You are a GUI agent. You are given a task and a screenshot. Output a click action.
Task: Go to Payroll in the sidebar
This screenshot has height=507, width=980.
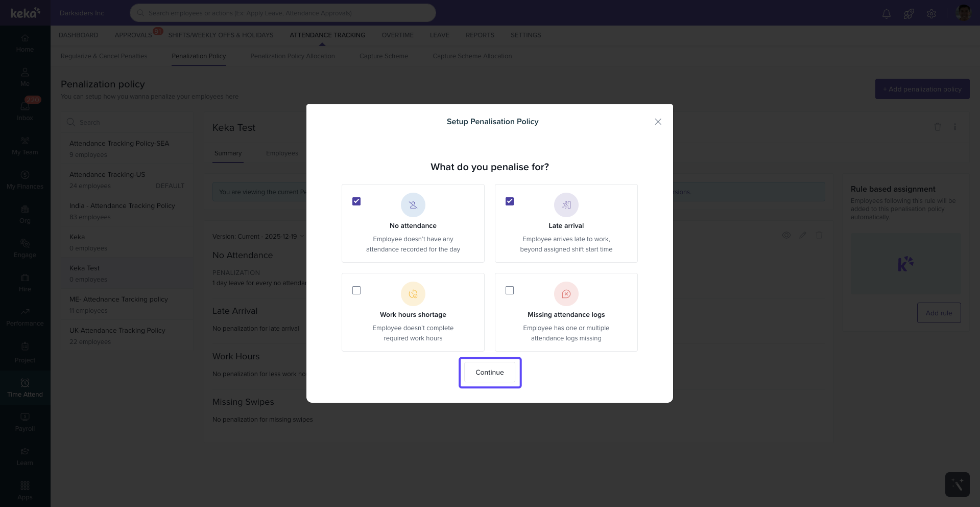(25, 422)
